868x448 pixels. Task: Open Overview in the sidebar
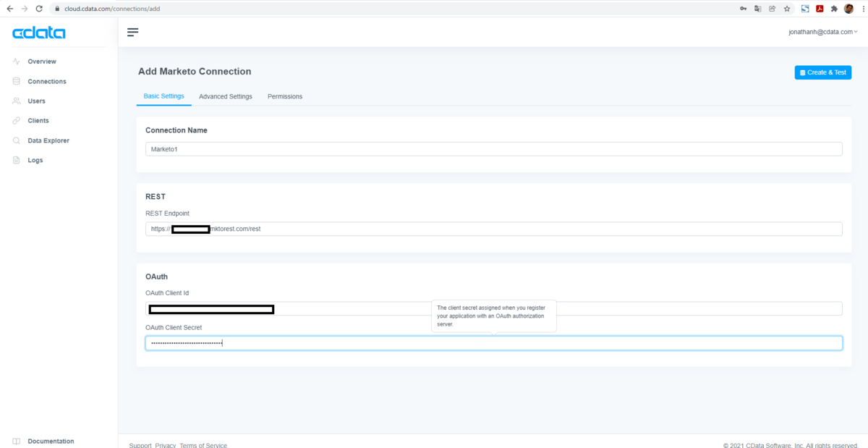pos(42,62)
